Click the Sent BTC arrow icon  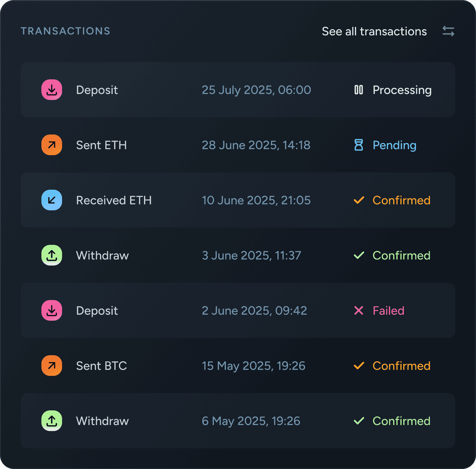tap(52, 366)
